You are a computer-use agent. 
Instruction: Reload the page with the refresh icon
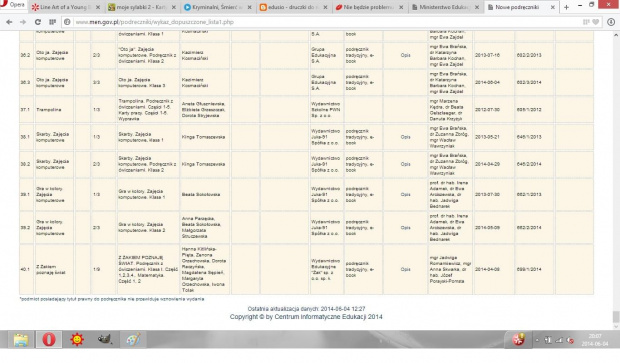pos(38,22)
